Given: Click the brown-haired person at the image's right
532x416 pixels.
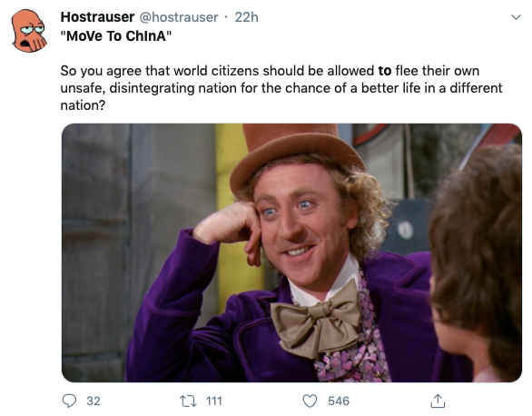Looking at the screenshot, I should 477,263.
